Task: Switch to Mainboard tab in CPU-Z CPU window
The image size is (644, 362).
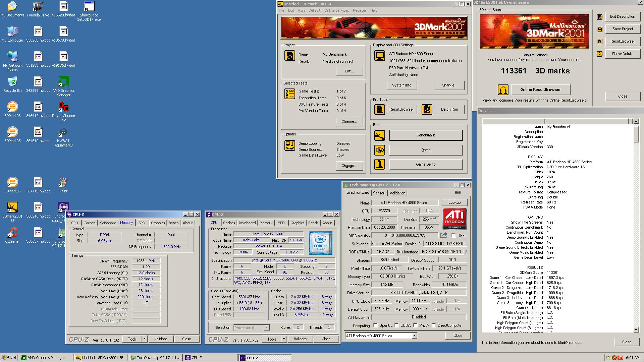Action: tap(247, 223)
